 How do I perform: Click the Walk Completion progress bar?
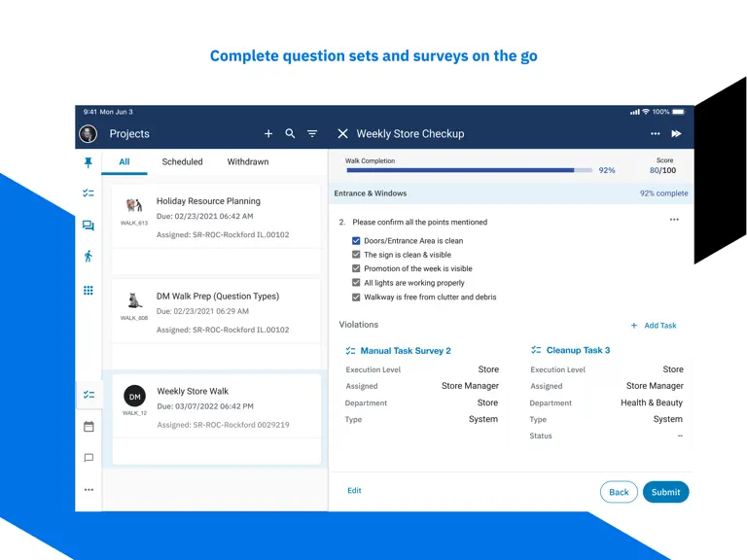(469, 170)
